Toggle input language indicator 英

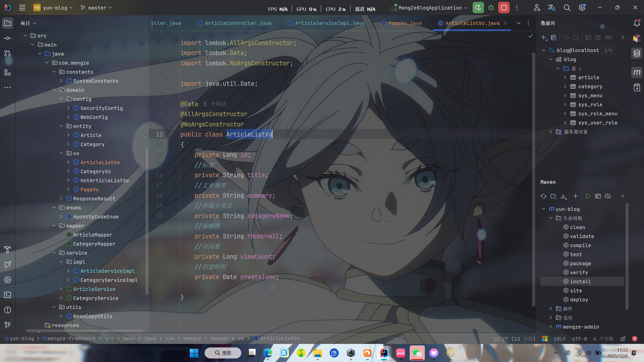pyautogui.click(x=567, y=353)
